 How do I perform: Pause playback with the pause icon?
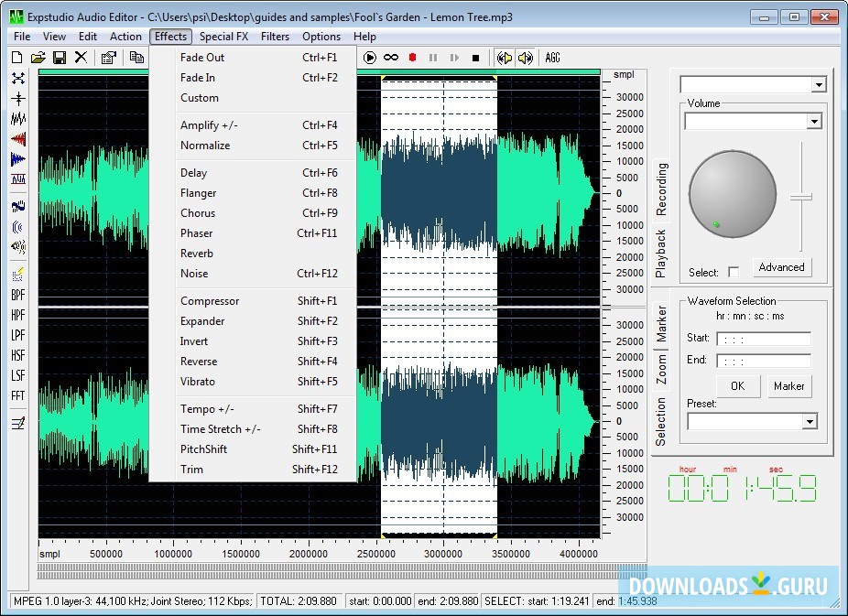(x=433, y=58)
